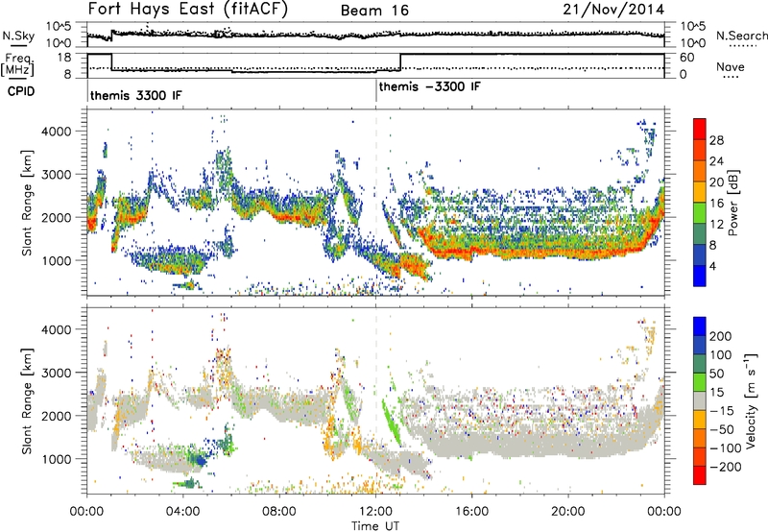Select the 'Beam 16' label
Image resolution: width=768 pixels, height=532 pixels.
(x=374, y=11)
